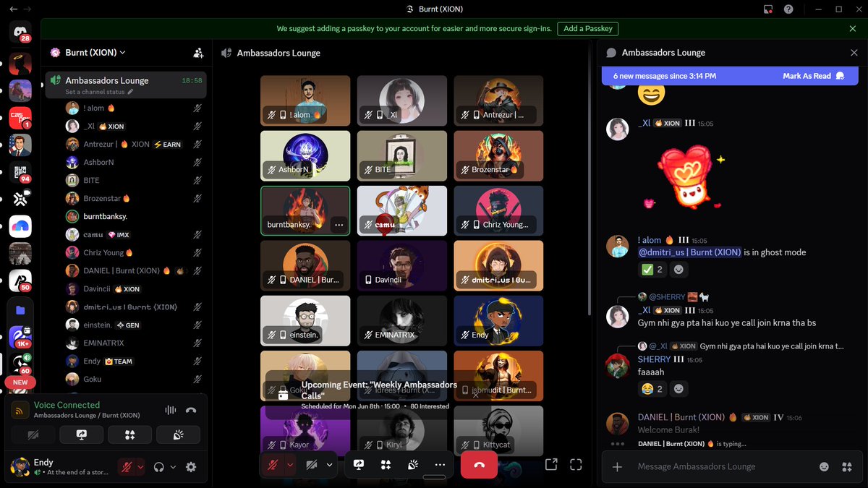Select the EMINATR1X video tile
Viewport: 868px width, 488px height.
401,320
